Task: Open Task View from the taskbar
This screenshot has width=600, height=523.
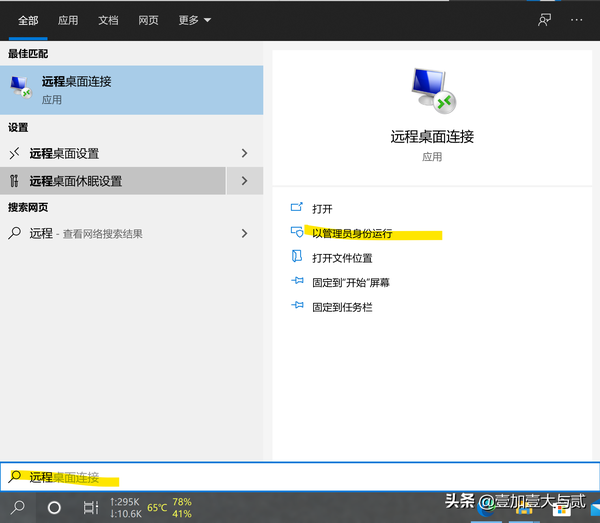Action: [90, 507]
